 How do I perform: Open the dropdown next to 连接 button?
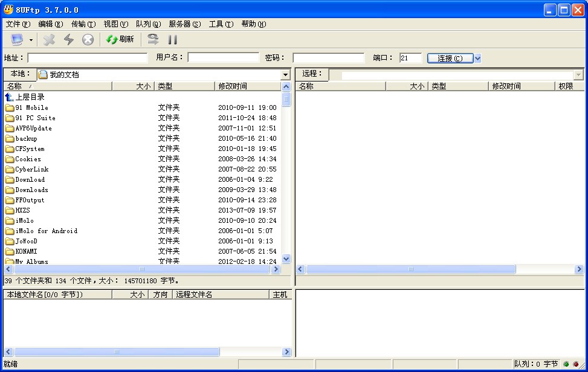coord(477,58)
